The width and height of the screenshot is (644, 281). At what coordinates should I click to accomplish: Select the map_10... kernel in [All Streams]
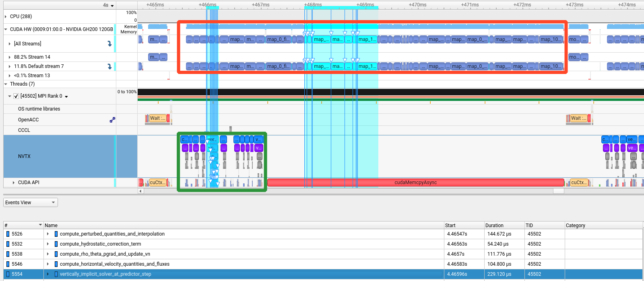coord(551,39)
